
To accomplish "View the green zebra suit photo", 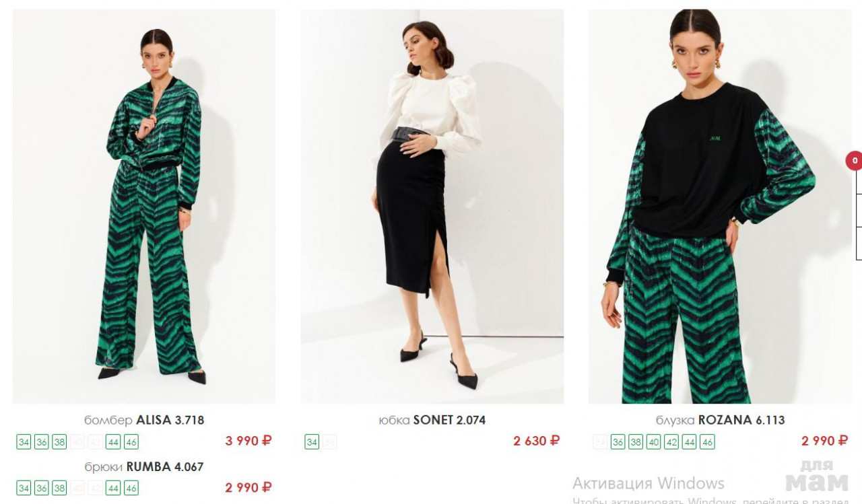I will 144,206.
